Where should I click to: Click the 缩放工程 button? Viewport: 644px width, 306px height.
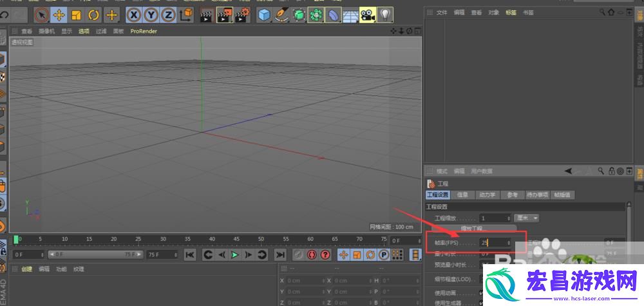[473, 228]
